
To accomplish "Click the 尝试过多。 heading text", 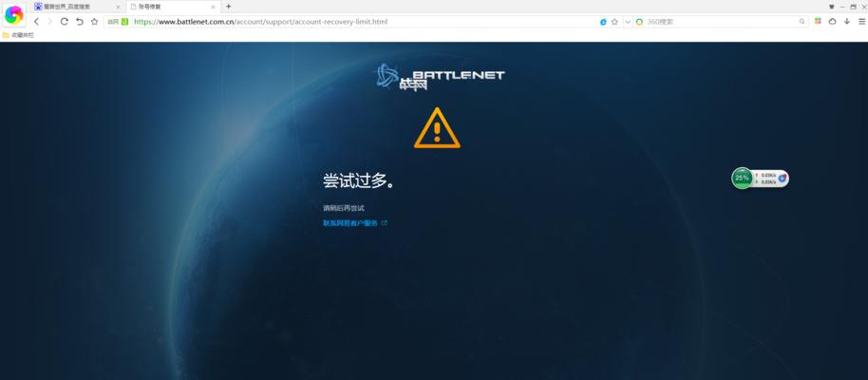I will (x=359, y=181).
